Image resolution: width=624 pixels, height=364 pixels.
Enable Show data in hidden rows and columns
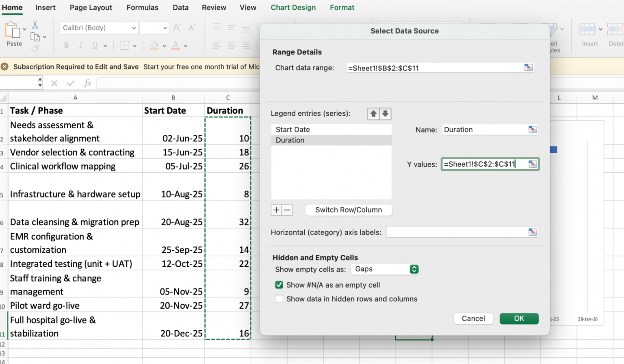[279, 299]
